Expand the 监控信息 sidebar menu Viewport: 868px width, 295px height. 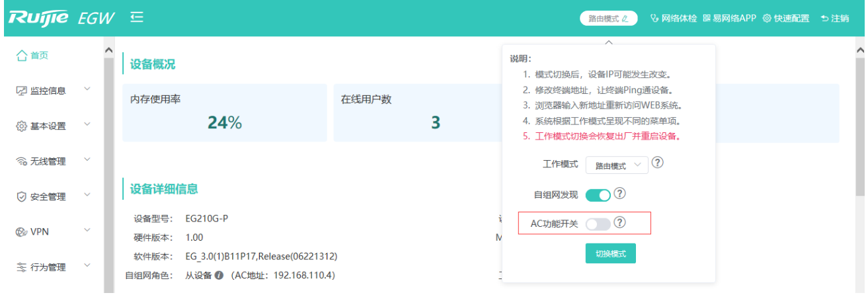(x=54, y=91)
